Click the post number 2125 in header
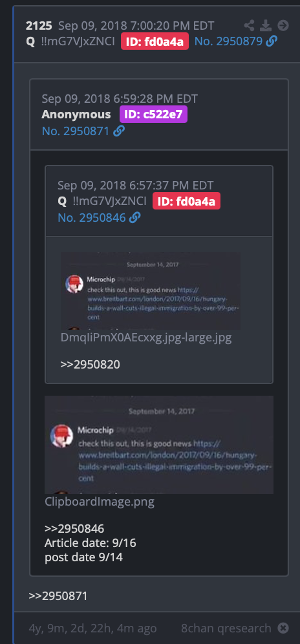The height and width of the screenshot is (644, 300). tap(39, 25)
